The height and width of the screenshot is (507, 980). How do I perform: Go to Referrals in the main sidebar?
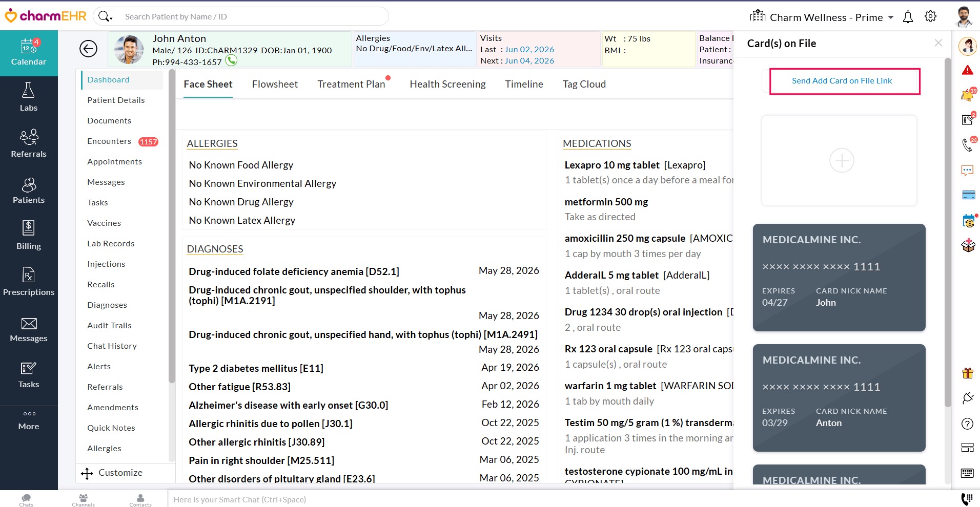click(x=29, y=143)
